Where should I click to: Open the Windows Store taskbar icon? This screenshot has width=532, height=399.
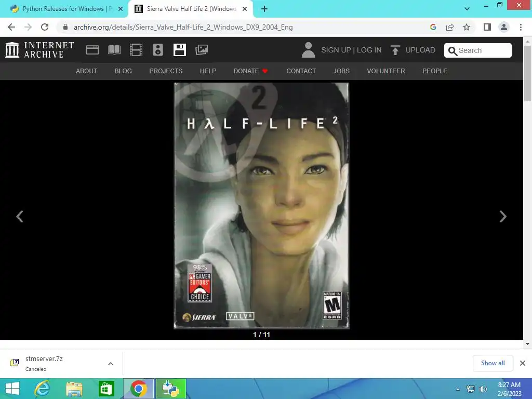tap(106, 389)
